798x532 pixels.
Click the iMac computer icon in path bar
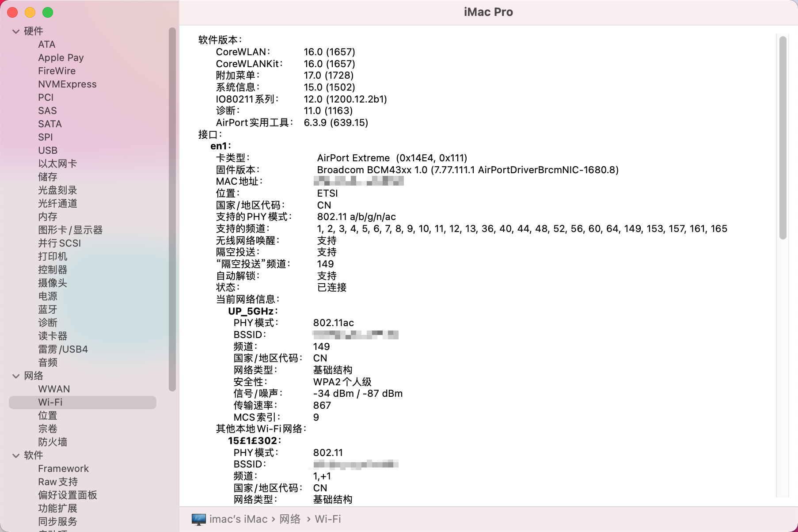tap(199, 520)
